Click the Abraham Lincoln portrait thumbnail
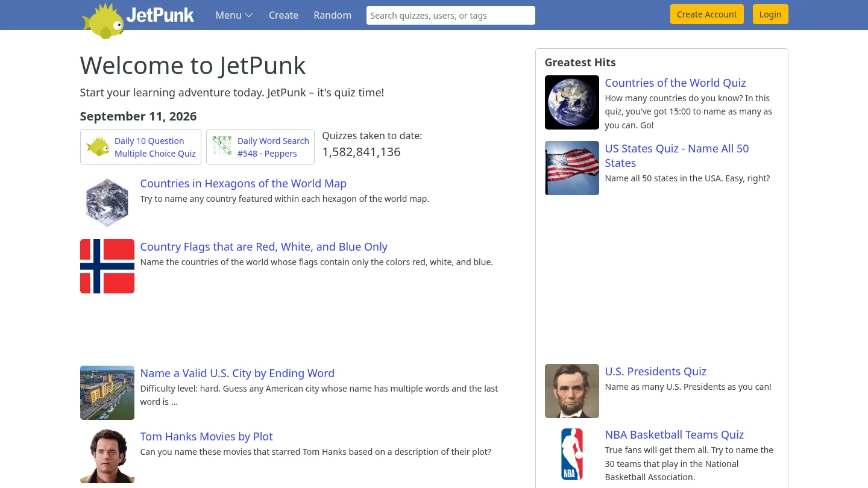Screen dimensions: 868x488 (x=572, y=391)
